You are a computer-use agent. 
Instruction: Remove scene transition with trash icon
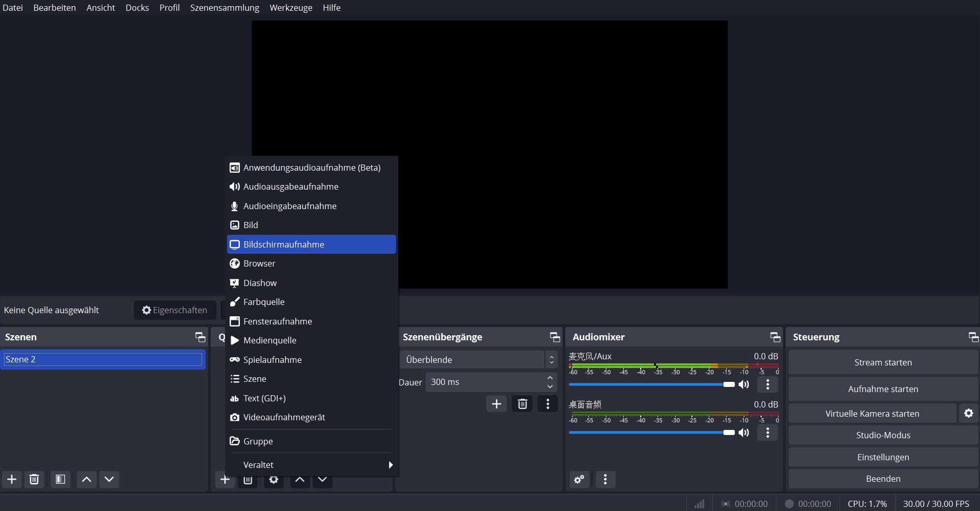(522, 404)
